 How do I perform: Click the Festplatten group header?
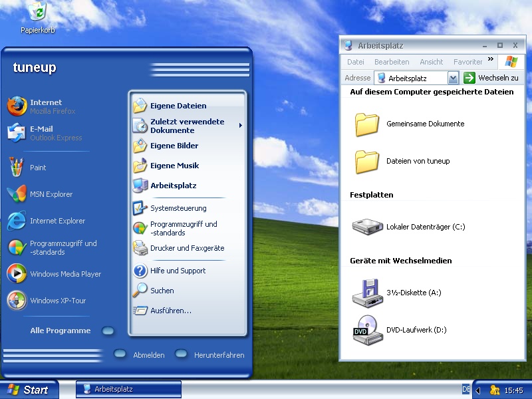coord(372,195)
